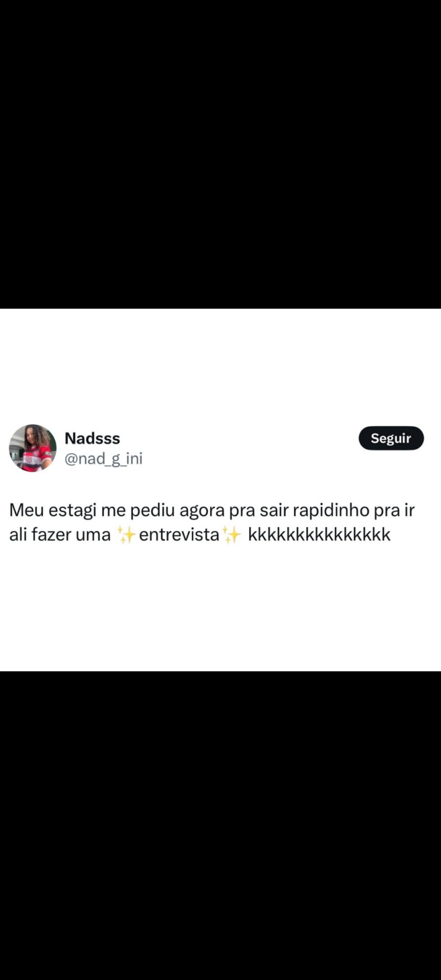
Task: Open the Nadsss display name link
Action: [92, 438]
